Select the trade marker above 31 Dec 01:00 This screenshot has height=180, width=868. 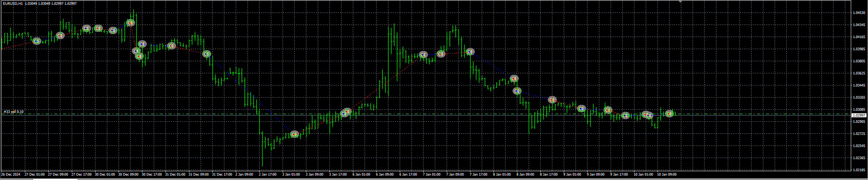tap(171, 46)
